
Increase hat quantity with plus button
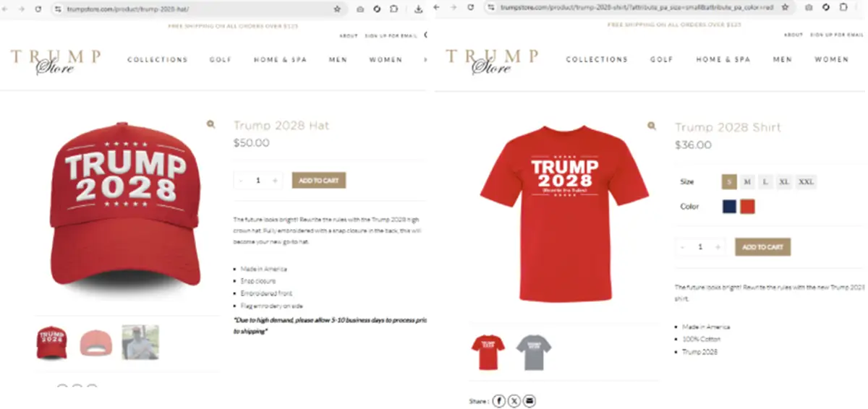tap(275, 180)
